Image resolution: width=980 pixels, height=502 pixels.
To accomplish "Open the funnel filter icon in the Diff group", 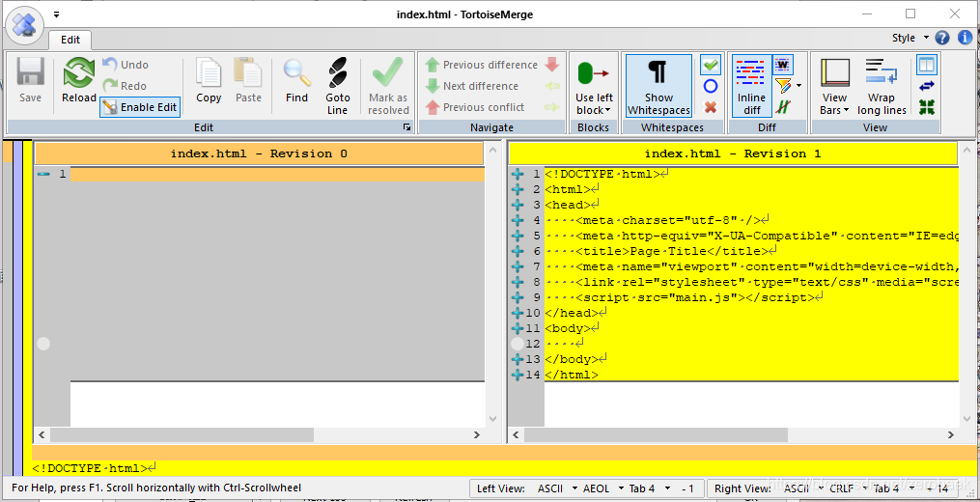I will (782, 85).
